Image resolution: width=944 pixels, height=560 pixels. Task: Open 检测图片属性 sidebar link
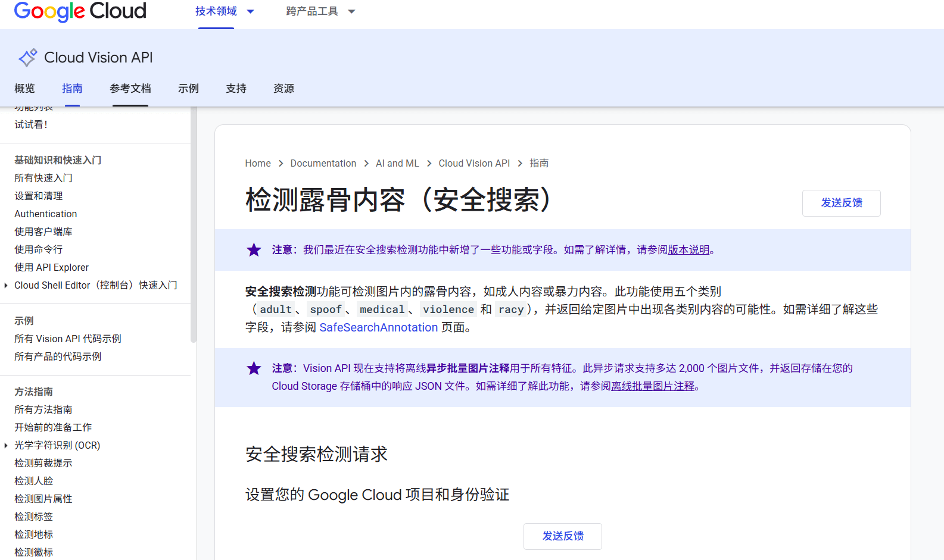tap(43, 499)
